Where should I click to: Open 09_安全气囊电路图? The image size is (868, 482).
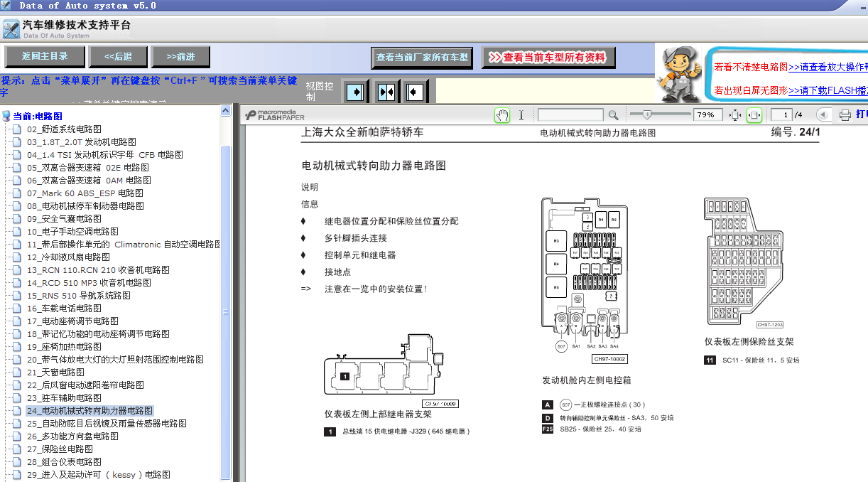coord(64,218)
